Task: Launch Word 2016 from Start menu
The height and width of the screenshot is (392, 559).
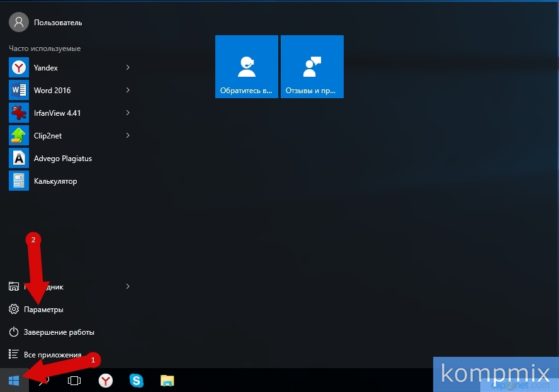Action: pos(52,90)
